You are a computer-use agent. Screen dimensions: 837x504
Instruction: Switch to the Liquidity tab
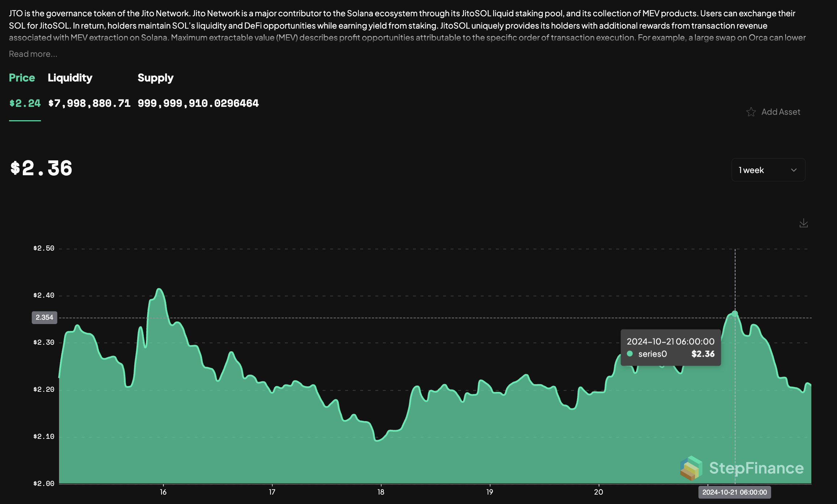click(x=70, y=78)
